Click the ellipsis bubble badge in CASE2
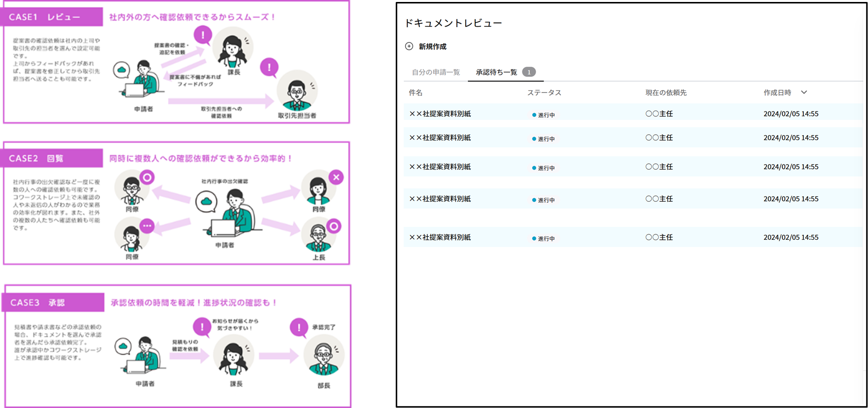Viewport: 868px width, 408px height. [147, 226]
